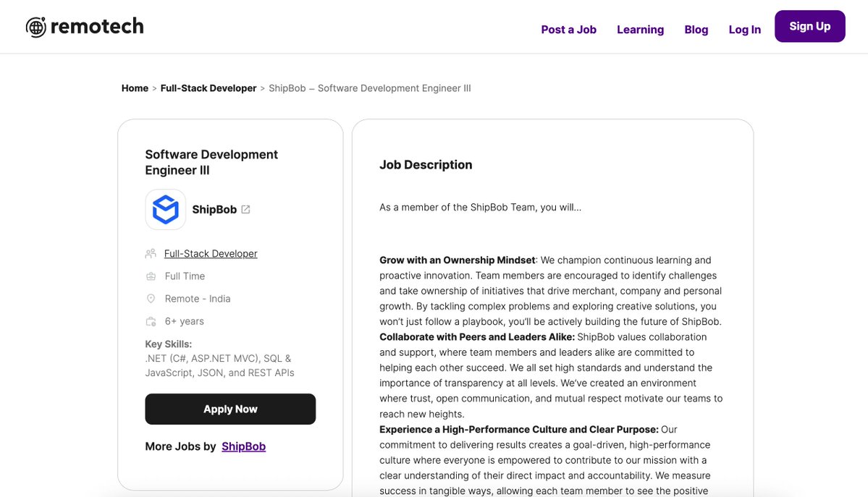This screenshot has height=497, width=868.
Task: Click the ShipBob name beside the logo
Action: (214, 208)
